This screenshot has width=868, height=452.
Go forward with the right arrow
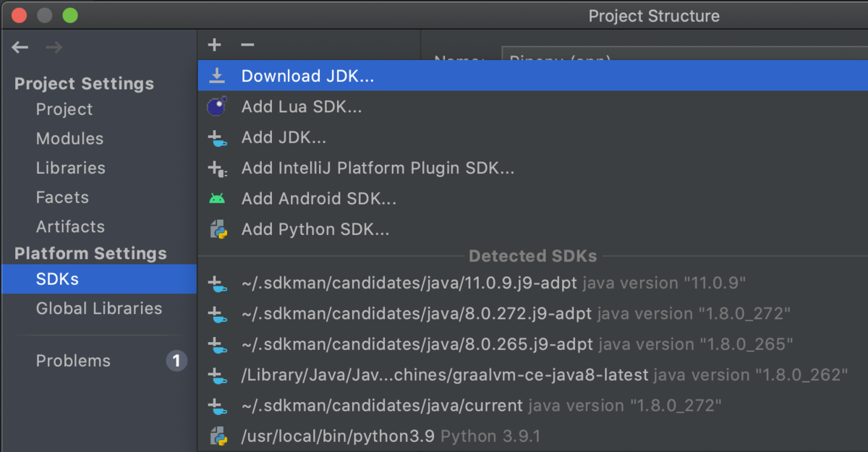click(54, 48)
